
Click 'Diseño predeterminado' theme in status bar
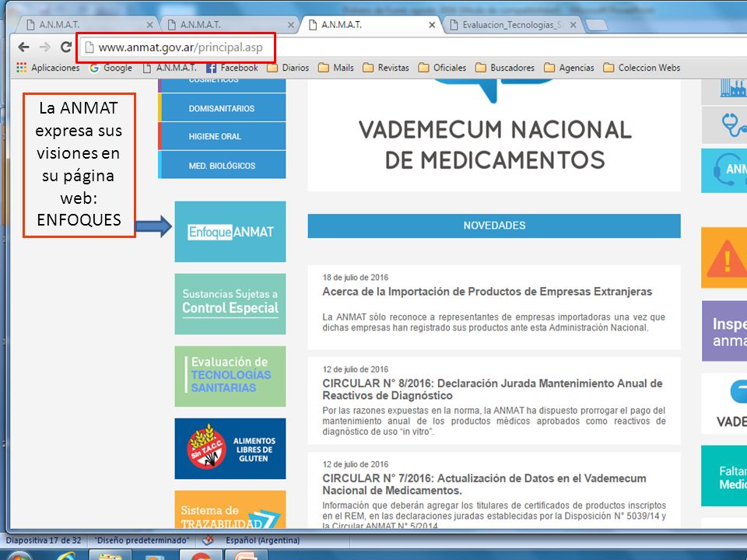pos(142,541)
